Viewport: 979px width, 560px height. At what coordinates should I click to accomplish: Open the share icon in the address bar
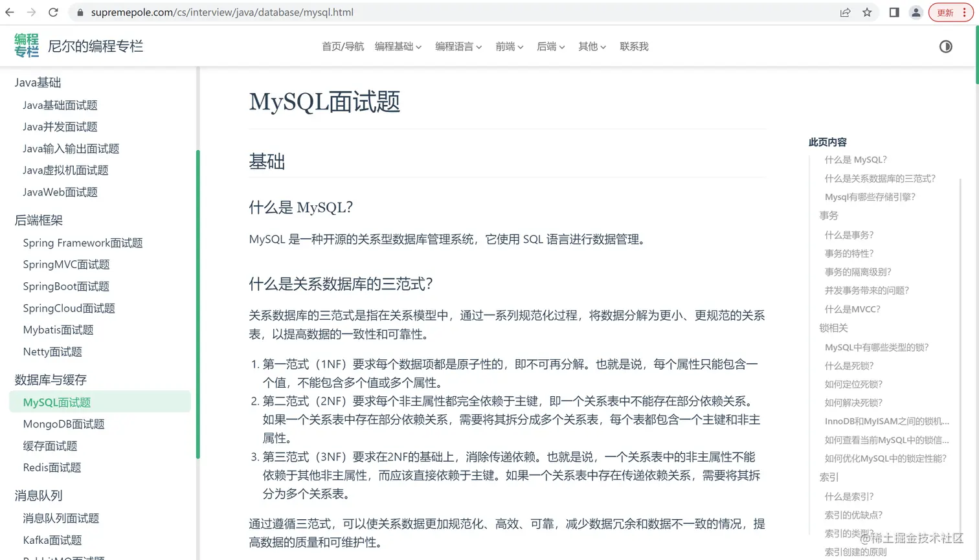[x=845, y=12]
